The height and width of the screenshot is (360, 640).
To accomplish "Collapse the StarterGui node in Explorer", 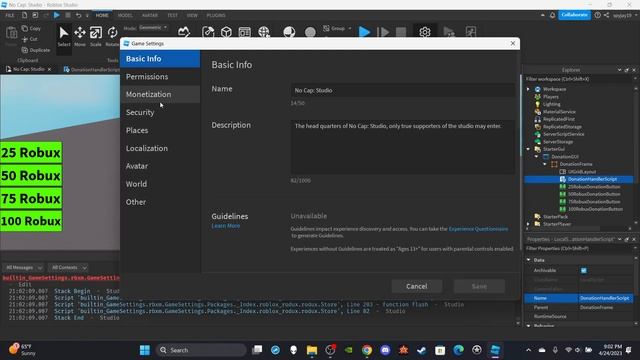I will (528, 149).
